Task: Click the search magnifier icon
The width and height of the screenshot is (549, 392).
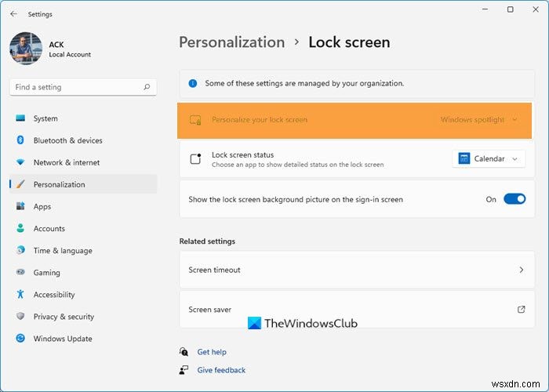Action: 147,87
